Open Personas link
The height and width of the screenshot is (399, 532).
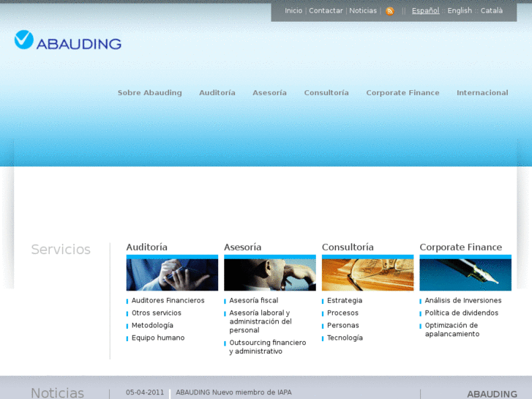pyautogui.click(x=343, y=325)
